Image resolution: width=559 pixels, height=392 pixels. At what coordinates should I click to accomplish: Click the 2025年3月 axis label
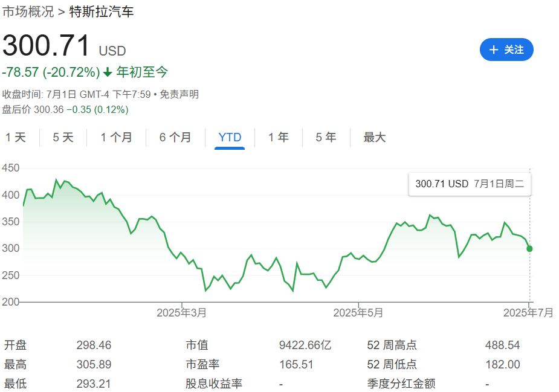181,313
